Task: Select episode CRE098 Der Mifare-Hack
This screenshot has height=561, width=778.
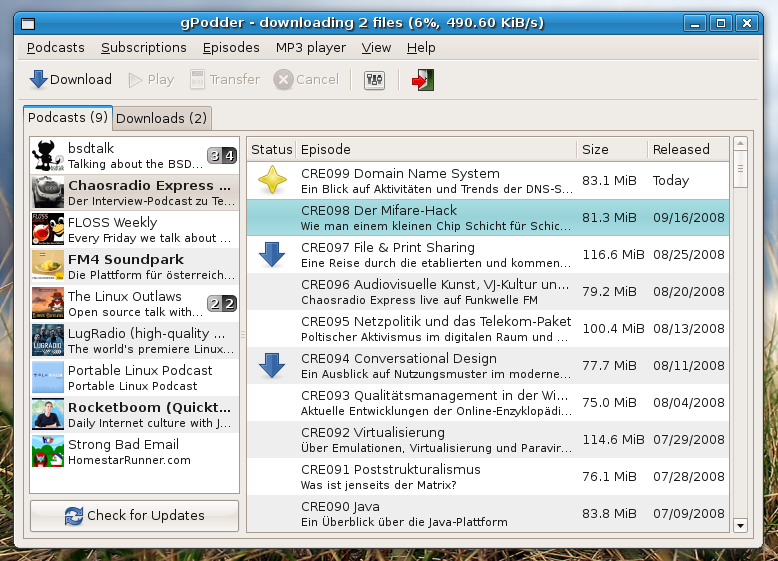Action: tap(488, 217)
